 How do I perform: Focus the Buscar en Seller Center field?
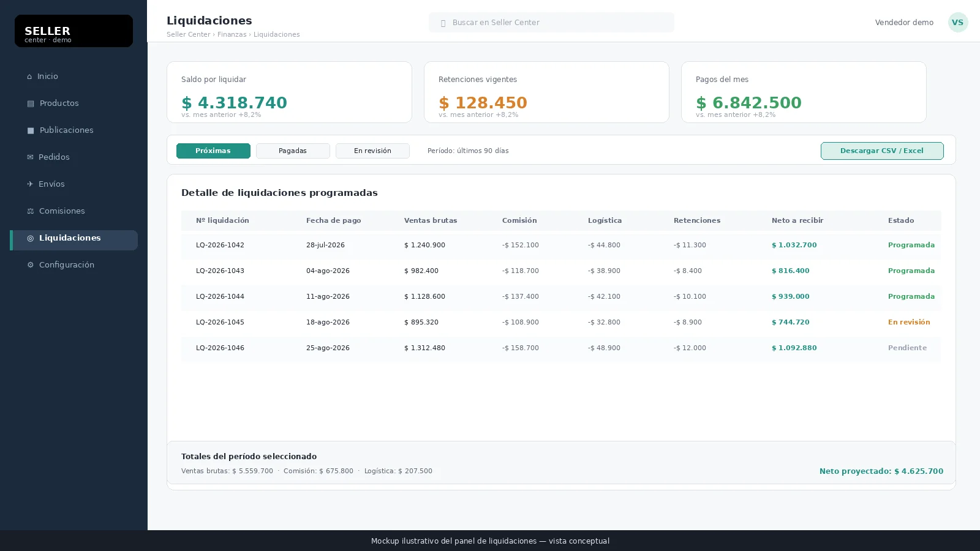551,23
